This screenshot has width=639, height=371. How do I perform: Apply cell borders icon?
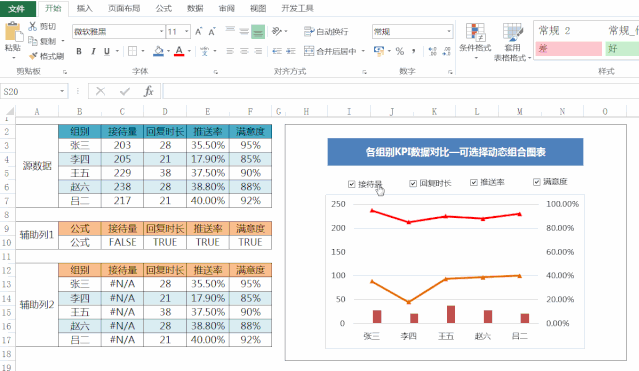pyautogui.click(x=132, y=51)
